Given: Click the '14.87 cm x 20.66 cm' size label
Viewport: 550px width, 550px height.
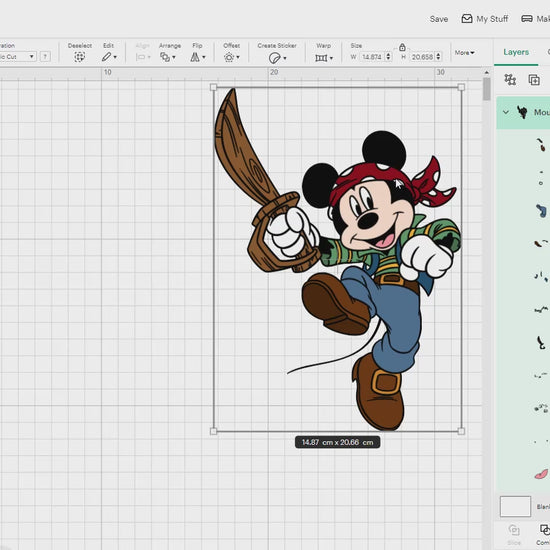Looking at the screenshot, I should tap(337, 442).
